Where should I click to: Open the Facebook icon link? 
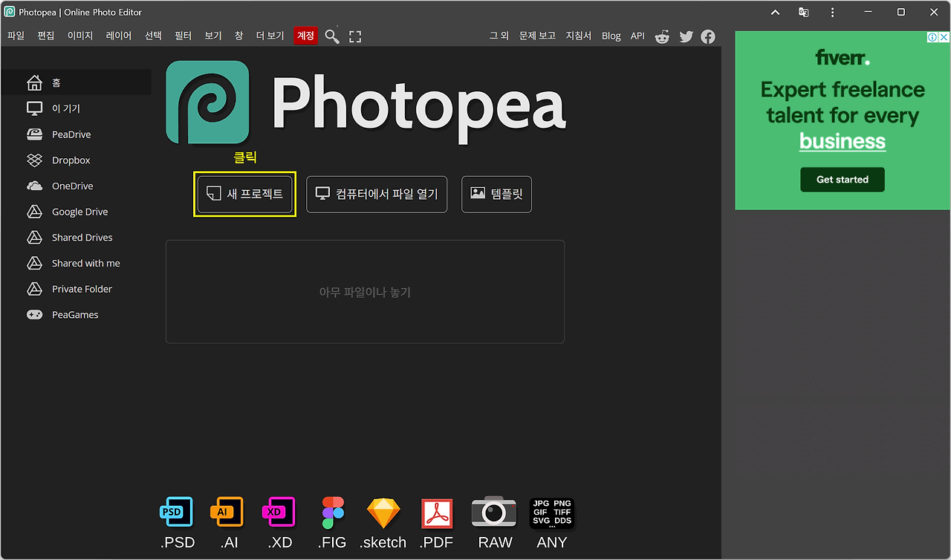pos(708,36)
